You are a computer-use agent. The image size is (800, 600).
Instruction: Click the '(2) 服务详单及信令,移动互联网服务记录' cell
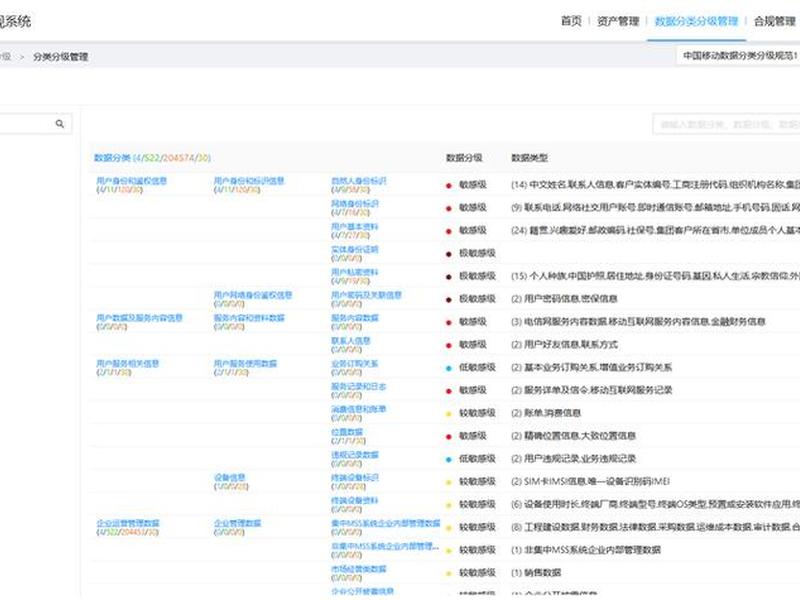tap(591, 390)
